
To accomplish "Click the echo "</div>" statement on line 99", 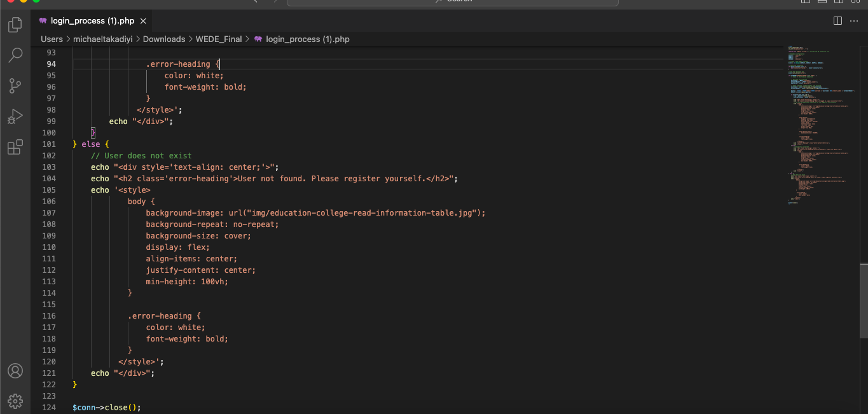I will pos(141,121).
